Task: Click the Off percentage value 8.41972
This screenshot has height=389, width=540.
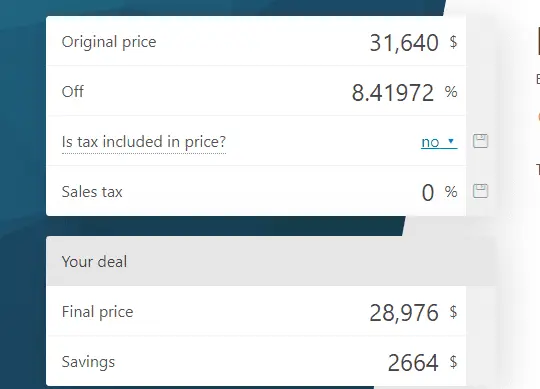Action: (393, 93)
